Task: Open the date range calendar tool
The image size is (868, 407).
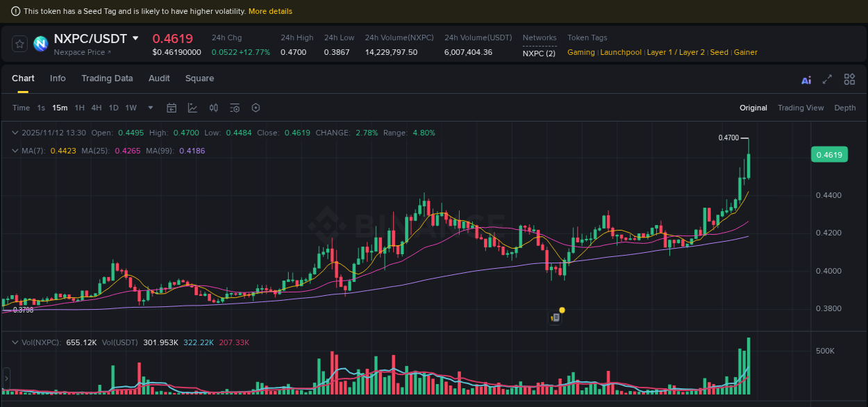Action: [172, 108]
